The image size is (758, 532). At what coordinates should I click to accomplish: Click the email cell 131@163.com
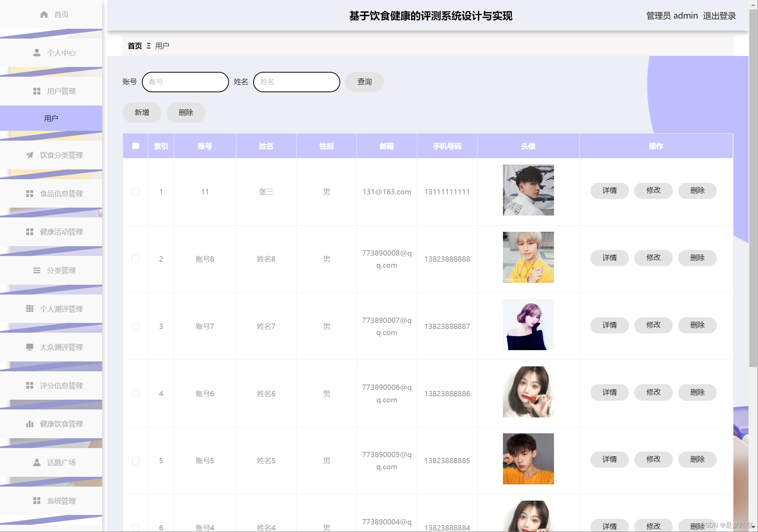(387, 192)
